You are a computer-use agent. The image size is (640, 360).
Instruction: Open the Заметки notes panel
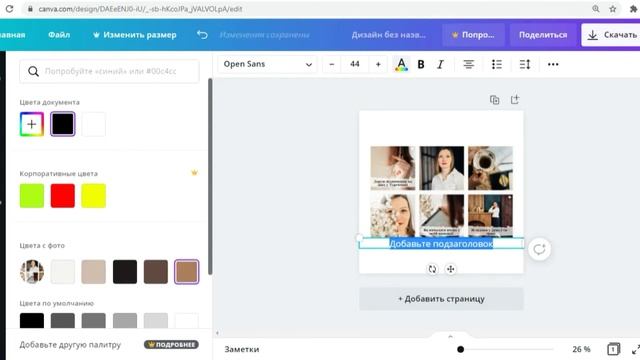click(242, 349)
